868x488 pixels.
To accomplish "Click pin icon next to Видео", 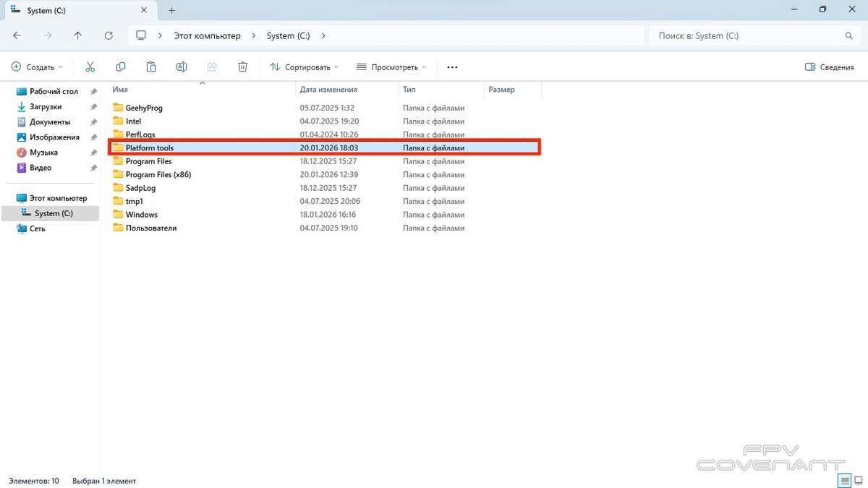I will 93,168.
